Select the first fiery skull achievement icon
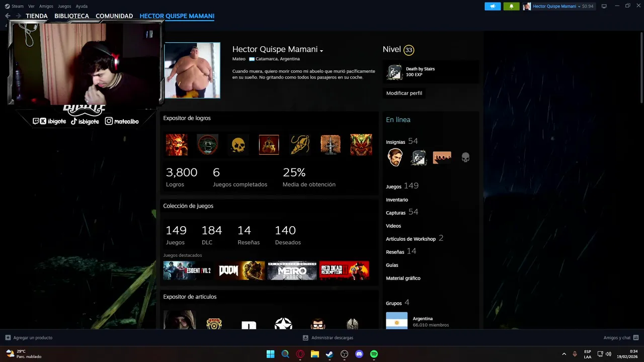This screenshot has width=644, height=362. (177, 145)
